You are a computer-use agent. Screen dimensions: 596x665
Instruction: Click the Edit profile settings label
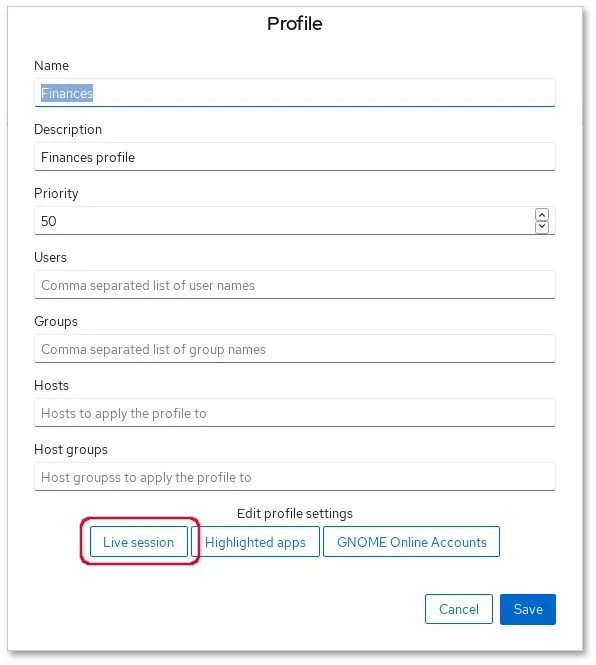point(295,514)
